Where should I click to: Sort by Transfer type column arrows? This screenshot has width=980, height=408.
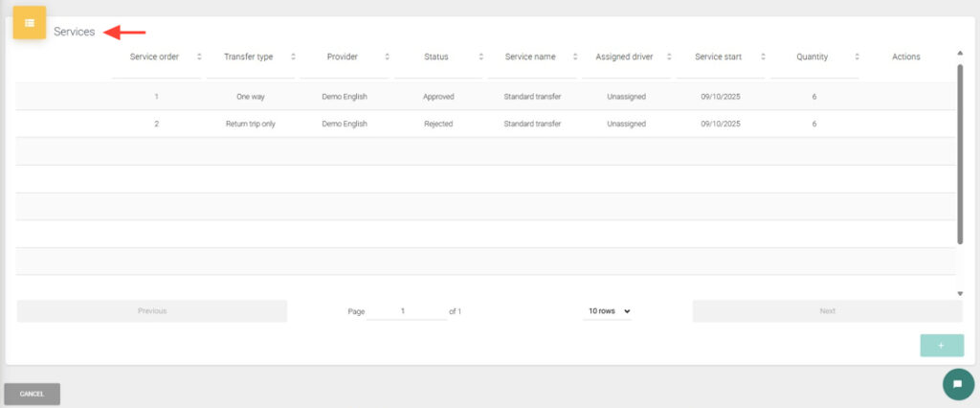click(293, 57)
